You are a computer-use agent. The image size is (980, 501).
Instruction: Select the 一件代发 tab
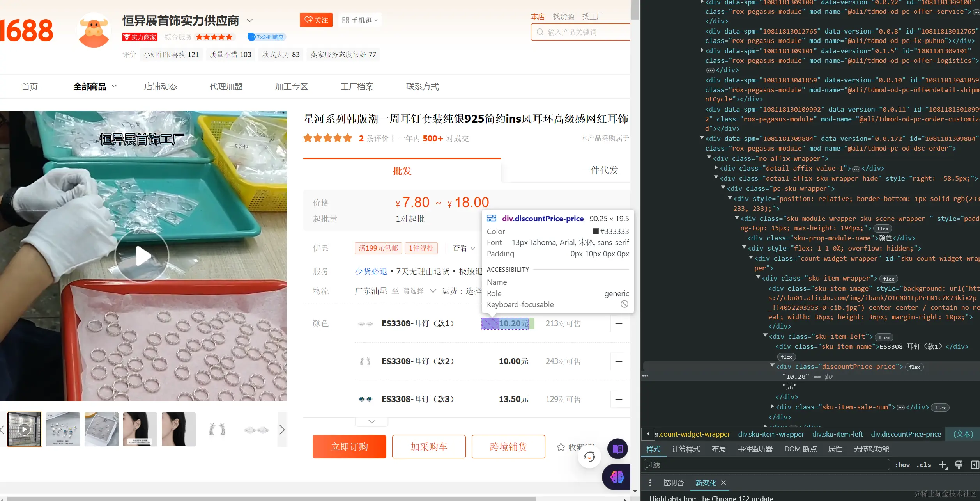coord(600,171)
